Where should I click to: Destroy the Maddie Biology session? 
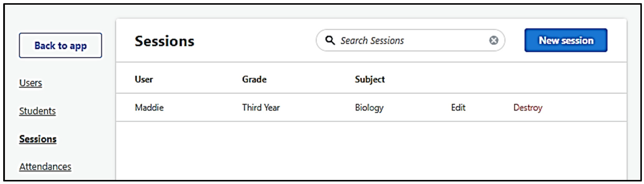[x=528, y=107]
